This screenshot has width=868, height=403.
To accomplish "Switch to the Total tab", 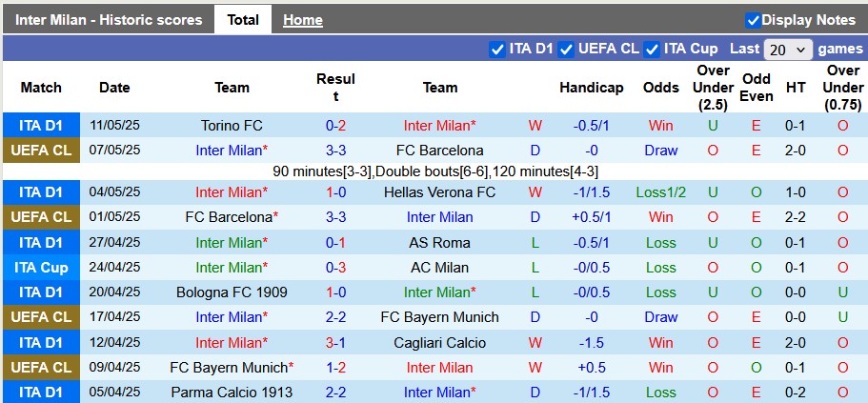I will pyautogui.click(x=243, y=20).
